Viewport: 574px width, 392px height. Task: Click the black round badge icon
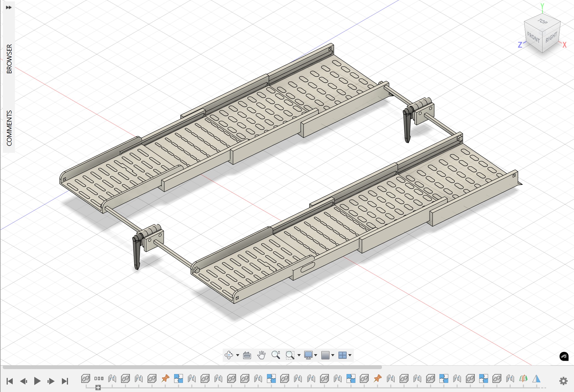[x=564, y=356]
